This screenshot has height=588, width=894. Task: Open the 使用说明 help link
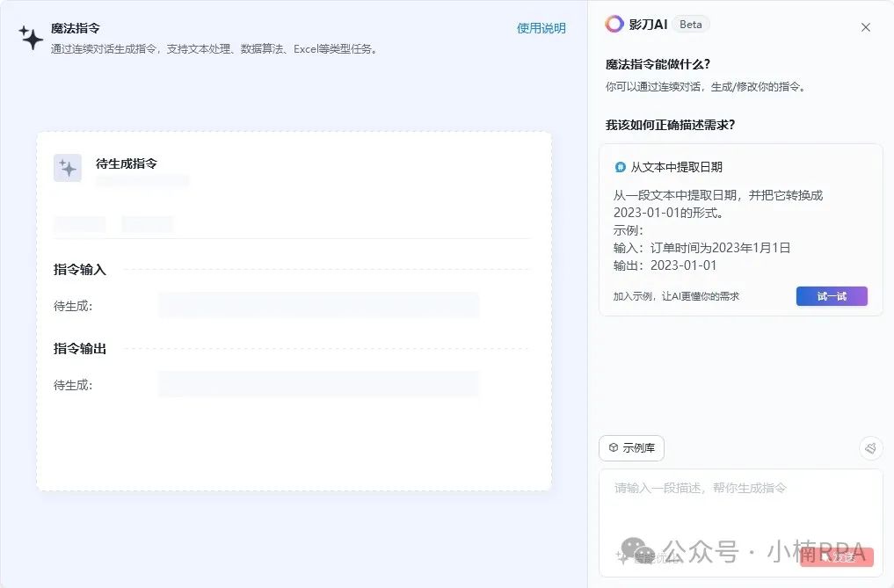(x=540, y=27)
